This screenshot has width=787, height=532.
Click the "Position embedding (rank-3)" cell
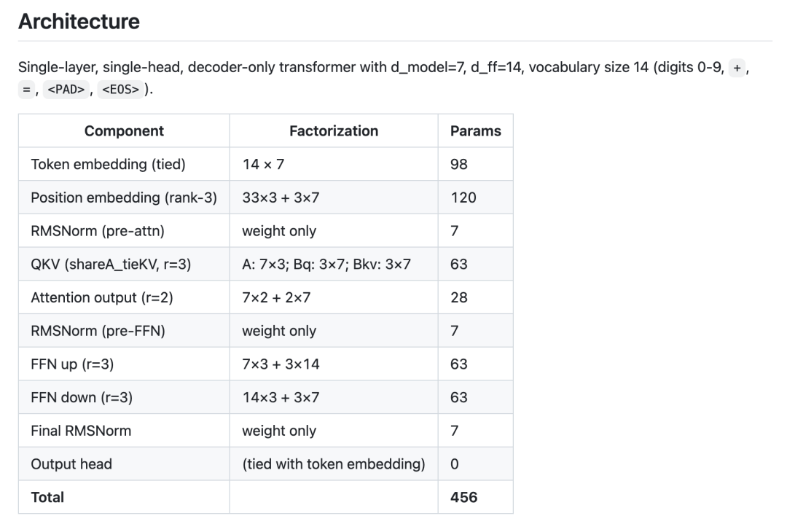tap(124, 197)
